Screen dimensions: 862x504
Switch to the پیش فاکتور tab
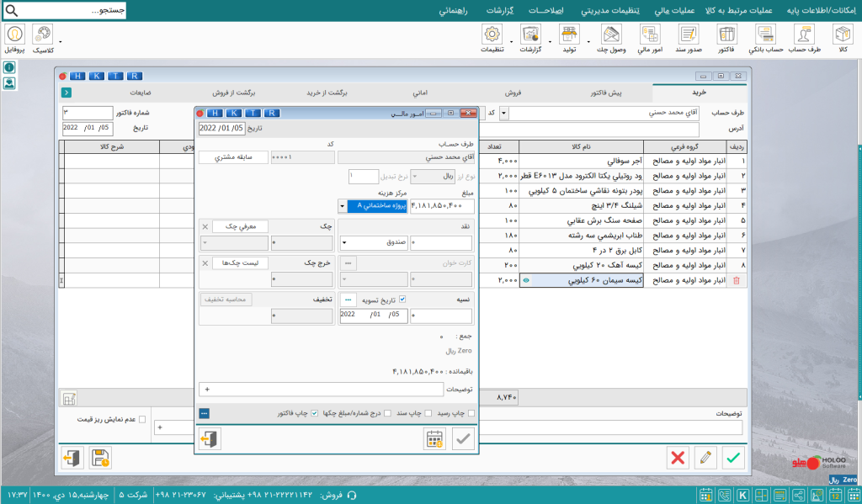tap(606, 93)
